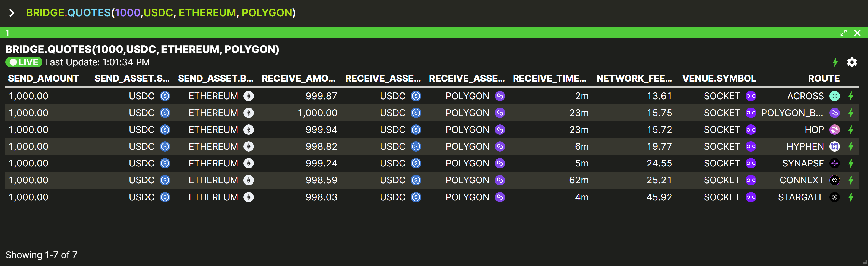
Task: Click the bolt icon in the POLYGON_B... row
Action: pos(851,113)
